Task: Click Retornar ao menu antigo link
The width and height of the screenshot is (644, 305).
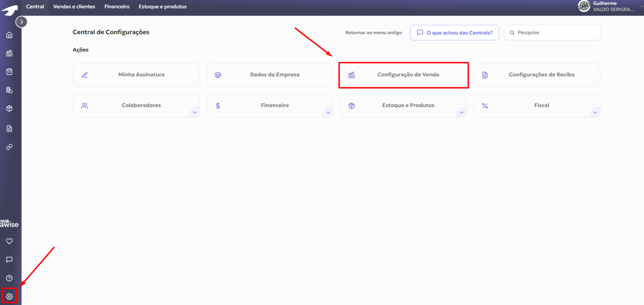Action: (x=373, y=33)
